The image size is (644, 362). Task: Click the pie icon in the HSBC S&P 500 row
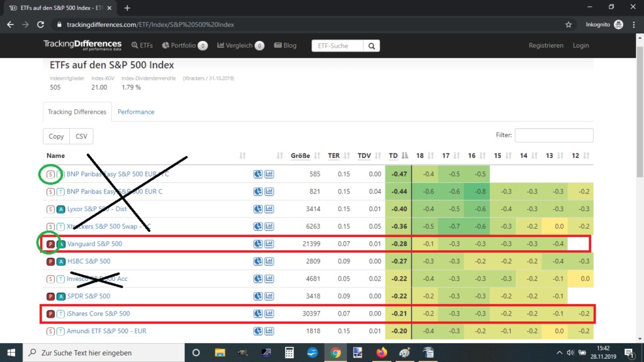(x=258, y=261)
